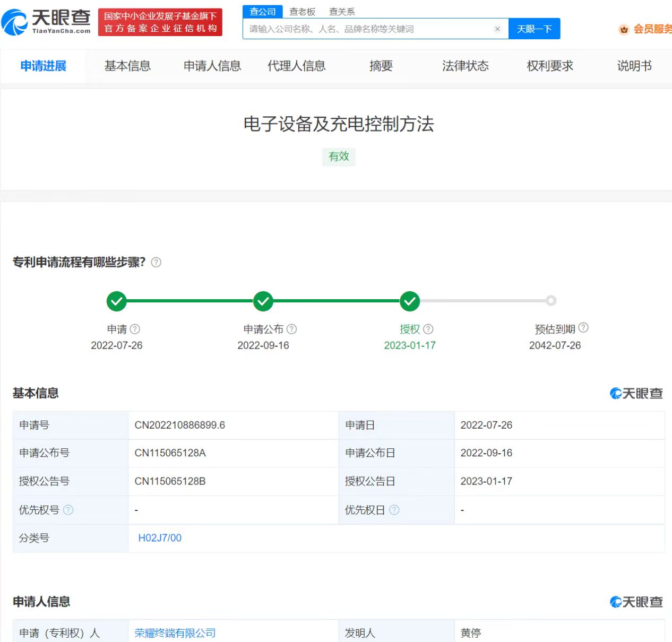Clear the search box with the X icon
672x642 pixels.
497,29
